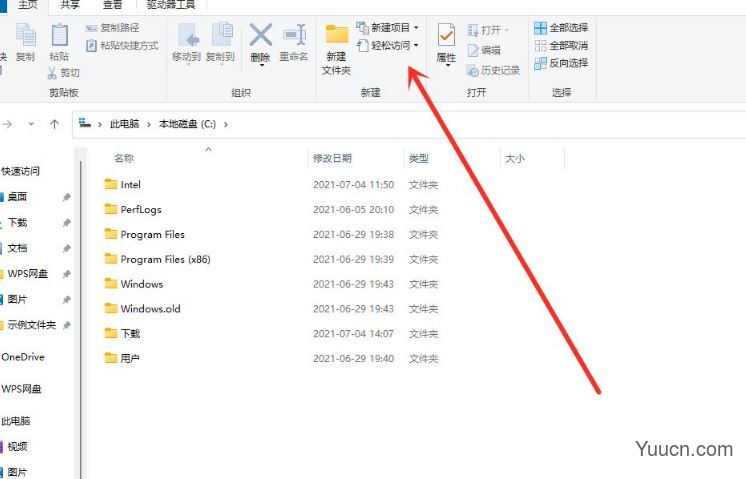Open Desktop (桌面) in sidebar

click(17, 197)
